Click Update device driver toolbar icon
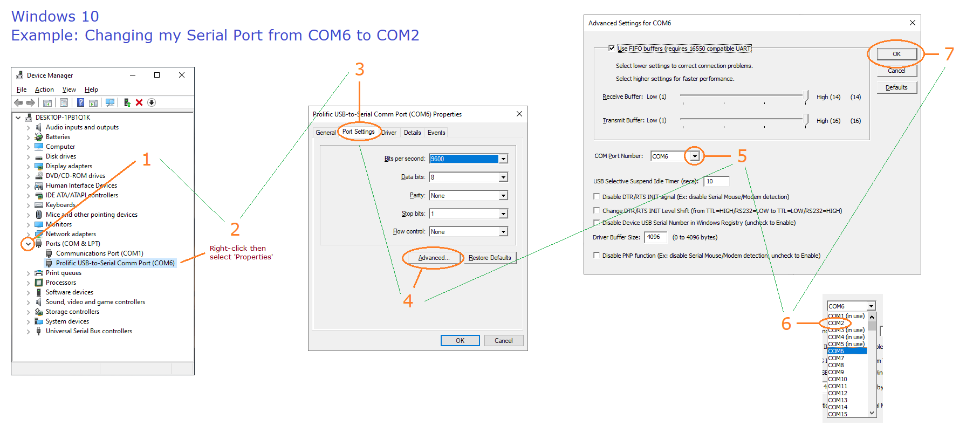The image size is (980, 440). point(127,102)
